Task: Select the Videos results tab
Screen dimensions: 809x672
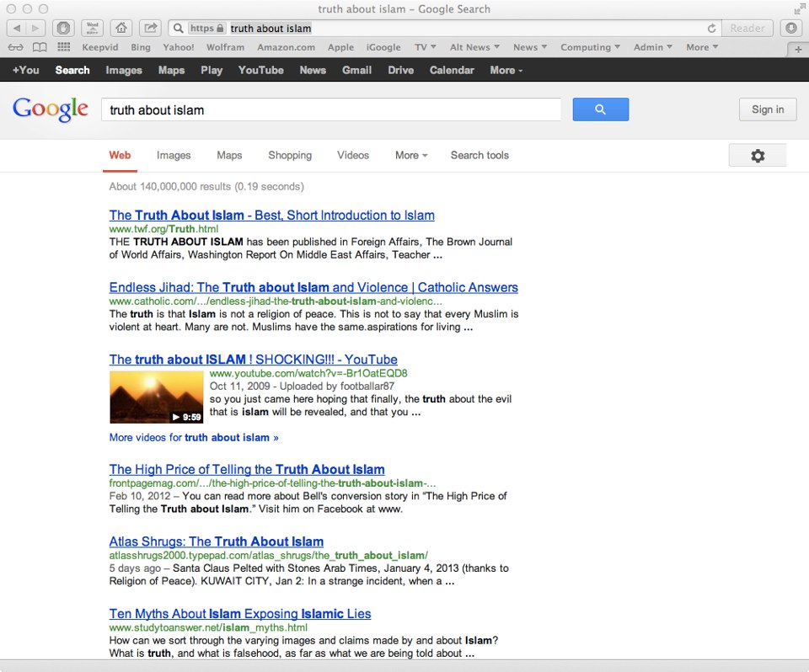Action: tap(353, 155)
